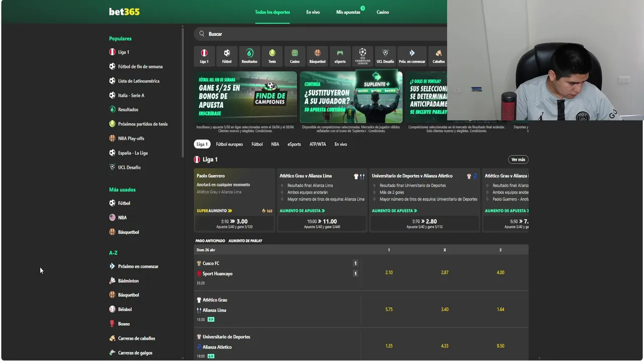Open Italia - Serie A in sidebar
This screenshot has height=362, width=644.
click(x=127, y=96)
